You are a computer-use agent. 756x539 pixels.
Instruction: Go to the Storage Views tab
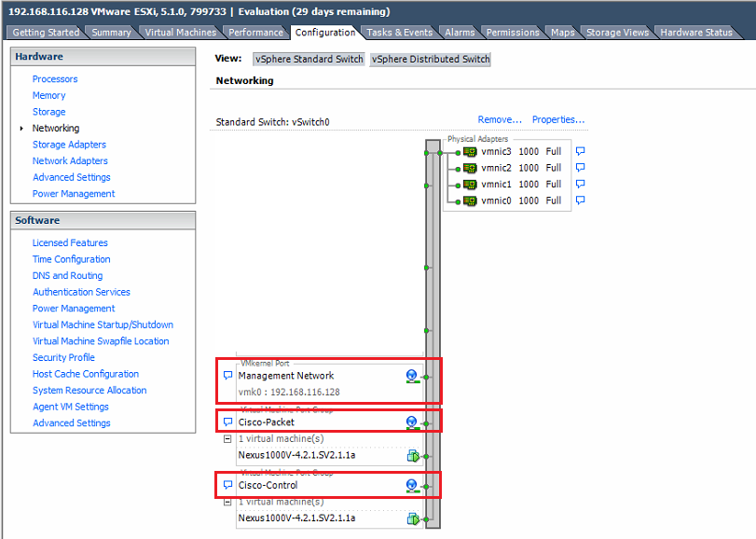617,33
